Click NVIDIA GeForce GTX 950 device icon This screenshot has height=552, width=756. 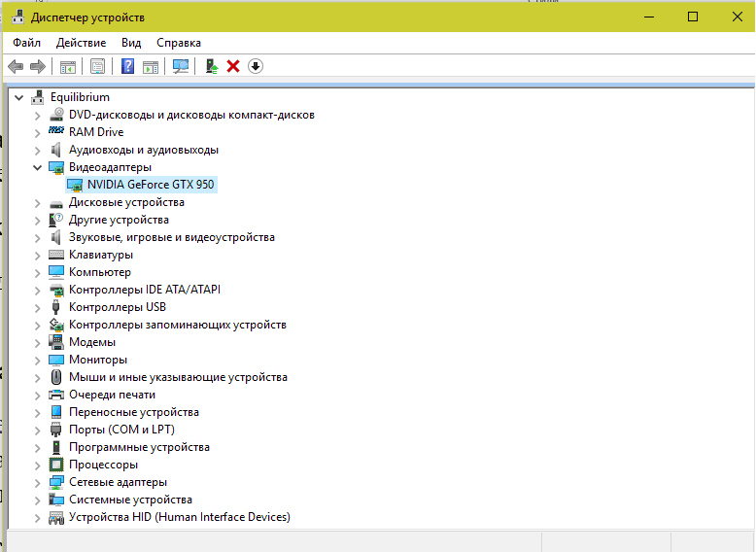[x=75, y=185]
